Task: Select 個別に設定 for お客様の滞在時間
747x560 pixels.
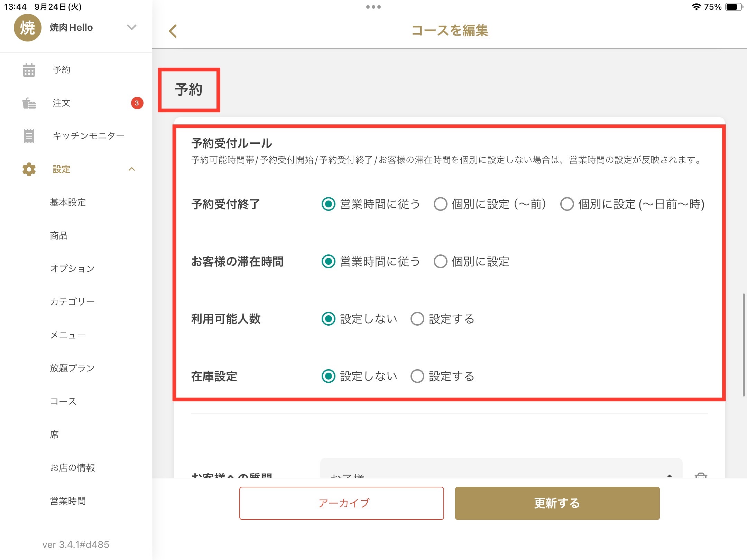Action: [440, 261]
